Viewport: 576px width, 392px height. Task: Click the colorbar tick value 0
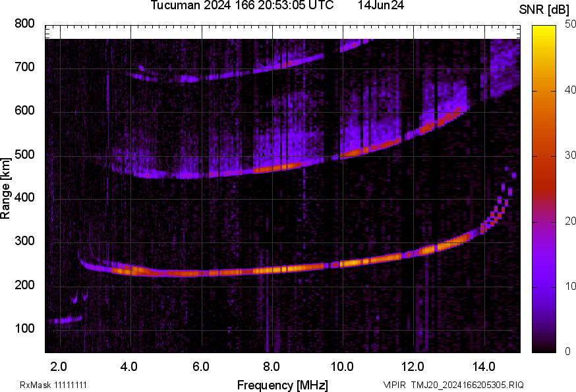coord(567,352)
